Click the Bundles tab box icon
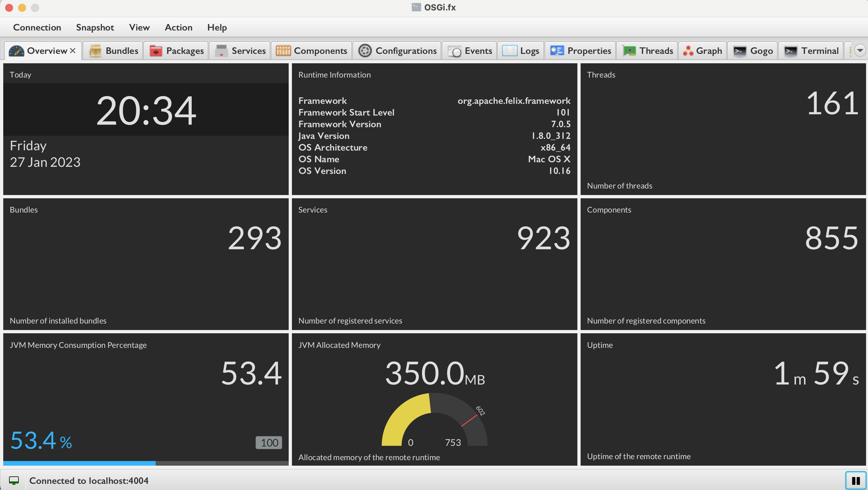This screenshot has width=868, height=490. pos(95,51)
